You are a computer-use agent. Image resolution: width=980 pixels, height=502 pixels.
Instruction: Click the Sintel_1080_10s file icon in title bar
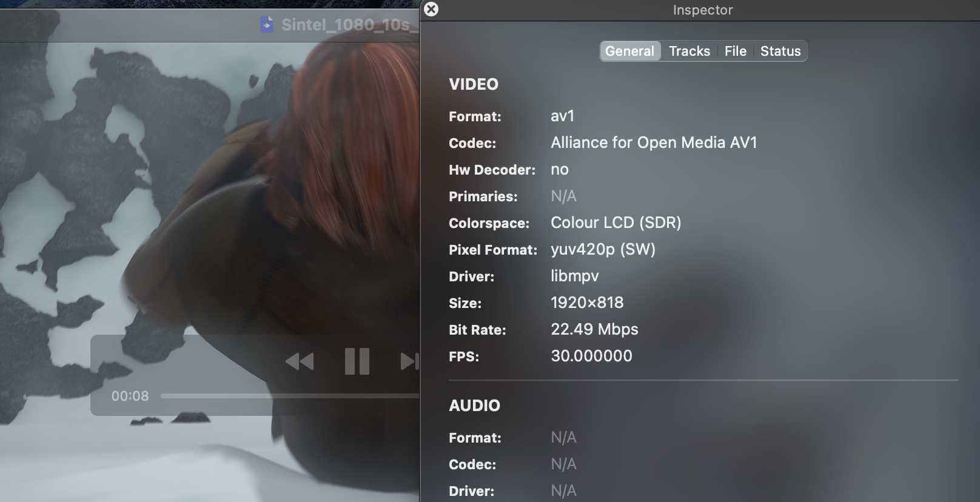pyautogui.click(x=266, y=24)
